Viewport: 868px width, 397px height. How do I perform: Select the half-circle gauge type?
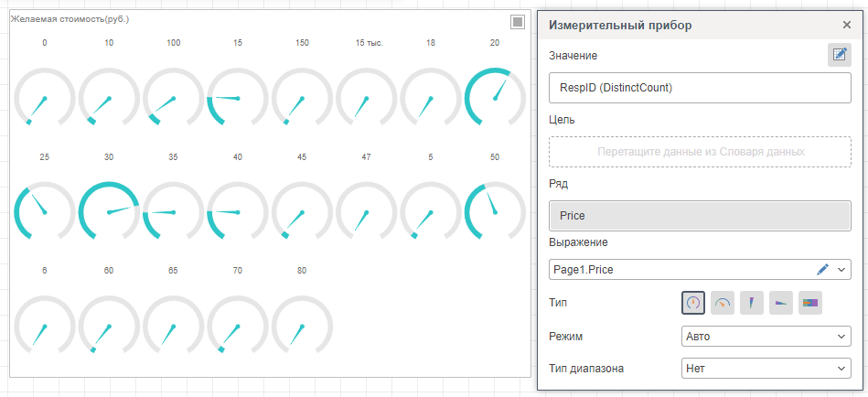pyautogui.click(x=723, y=303)
